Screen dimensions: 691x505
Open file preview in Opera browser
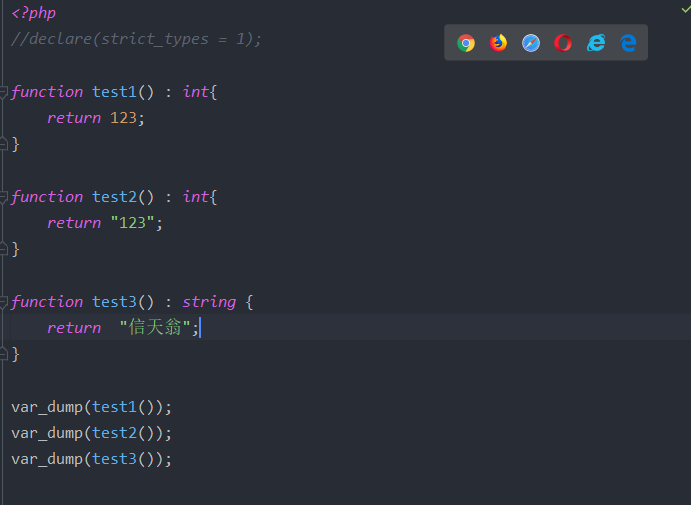point(563,43)
